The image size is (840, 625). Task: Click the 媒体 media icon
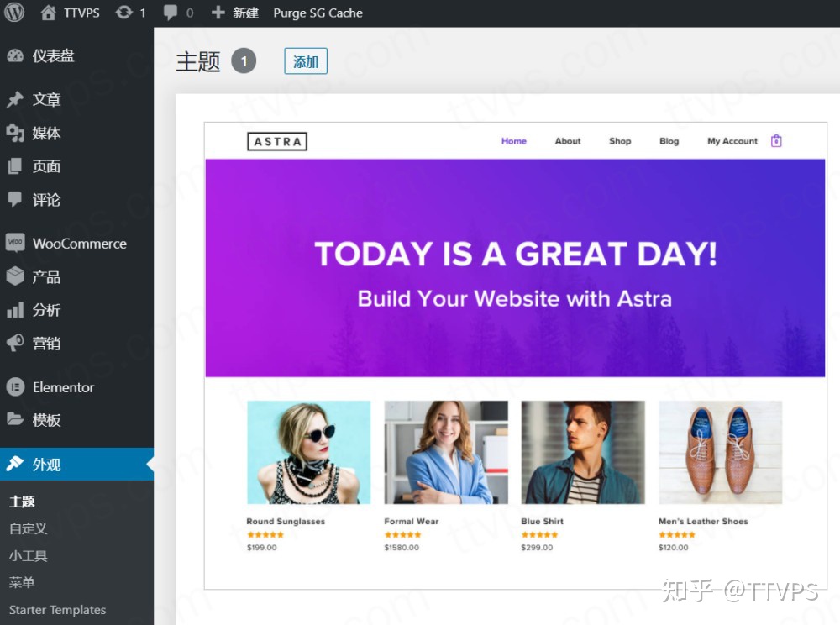[15, 133]
